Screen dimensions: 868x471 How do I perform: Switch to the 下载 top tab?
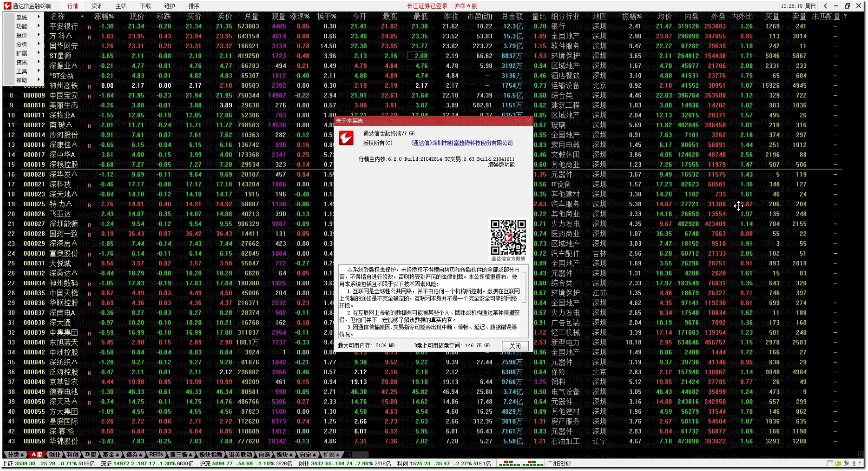click(x=145, y=6)
